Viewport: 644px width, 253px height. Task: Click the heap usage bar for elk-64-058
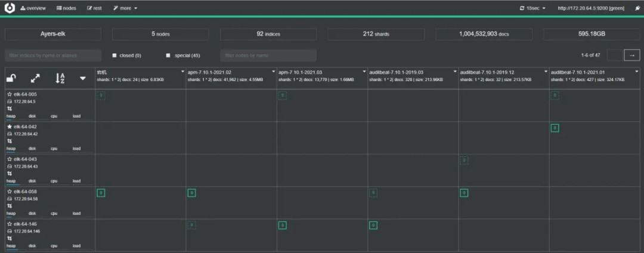[x=12, y=213]
